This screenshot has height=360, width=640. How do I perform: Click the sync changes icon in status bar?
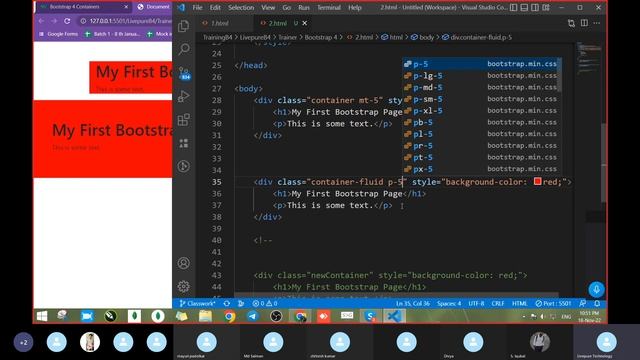[x=227, y=304]
